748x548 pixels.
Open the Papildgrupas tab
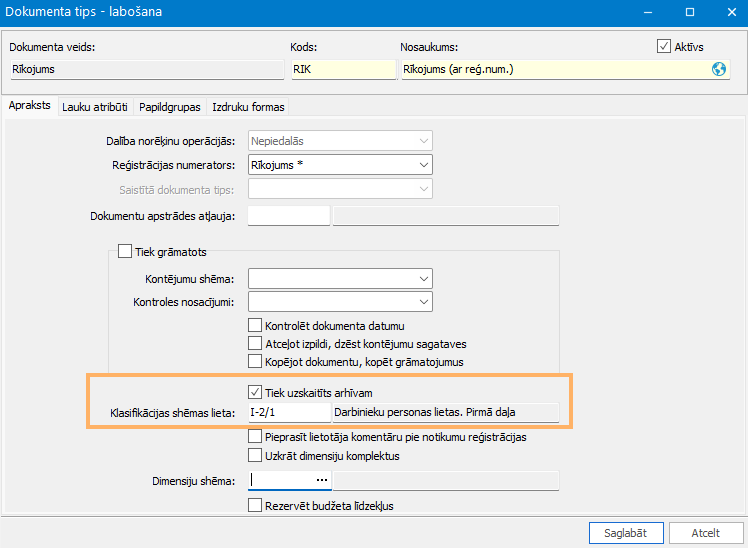[x=170, y=107]
